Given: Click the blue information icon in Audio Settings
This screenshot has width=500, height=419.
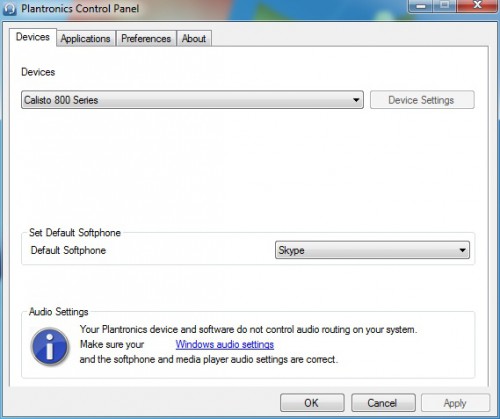Looking at the screenshot, I should [x=50, y=347].
